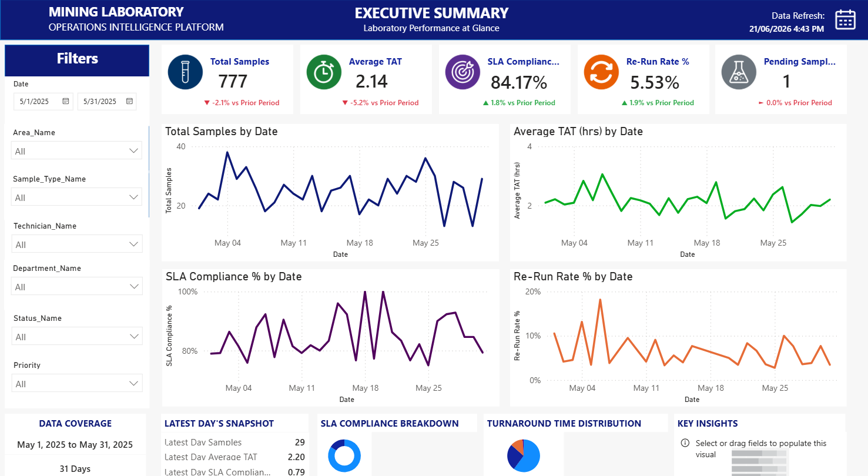The image size is (868, 476).
Task: Open the Area_Name dropdown
Action: (x=77, y=151)
